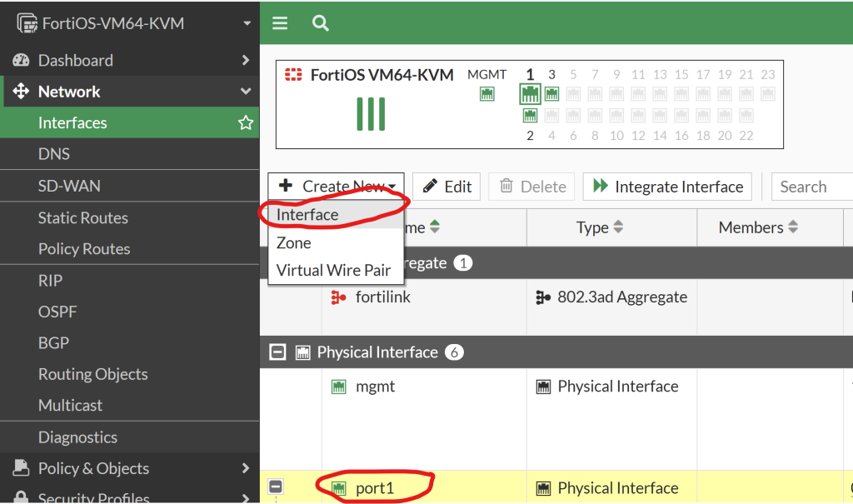
Task: Click the red fortilink aggregate icon
Action: pos(338,297)
